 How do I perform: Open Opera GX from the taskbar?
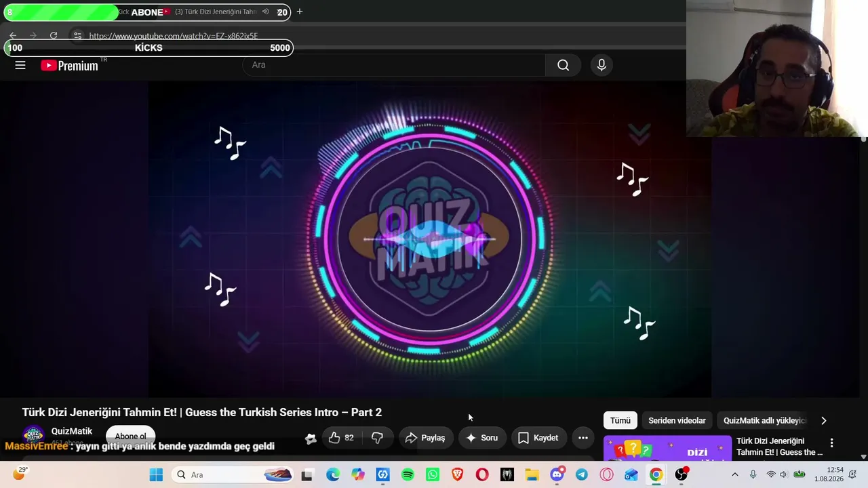(x=606, y=475)
